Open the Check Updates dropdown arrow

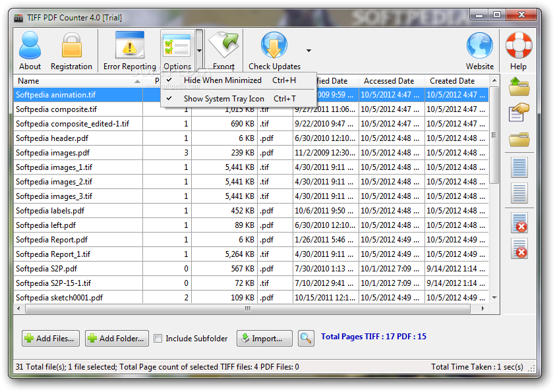[x=308, y=51]
